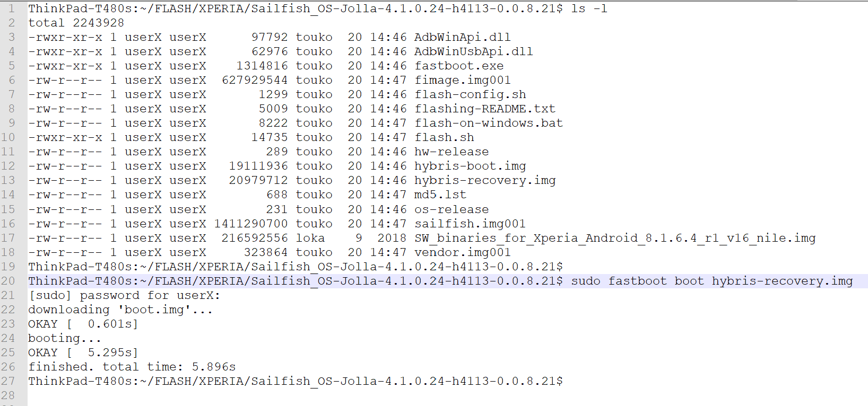Click the filename AdbWinApi.dll
The height and width of the screenshot is (406, 868).
coord(462,37)
